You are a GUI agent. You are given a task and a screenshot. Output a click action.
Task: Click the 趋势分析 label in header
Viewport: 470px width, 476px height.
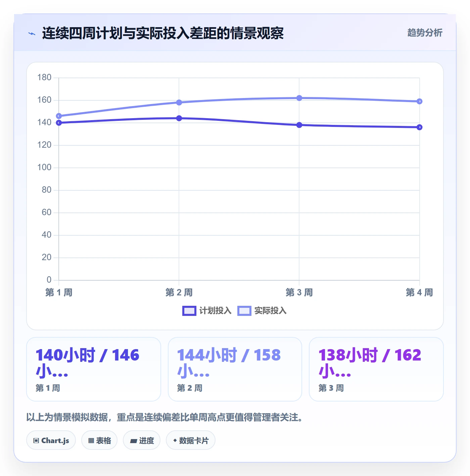point(425,33)
